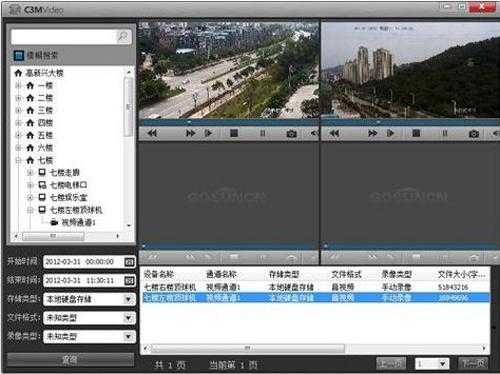Click the device search input field
Viewport: 500px width, 374px height.
[63, 36]
